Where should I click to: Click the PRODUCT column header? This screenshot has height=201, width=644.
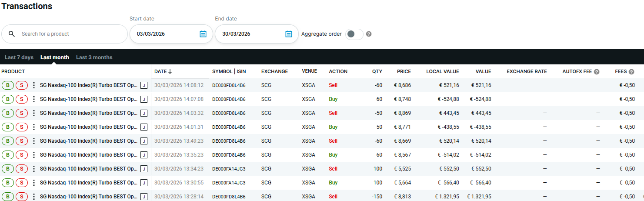(x=13, y=71)
